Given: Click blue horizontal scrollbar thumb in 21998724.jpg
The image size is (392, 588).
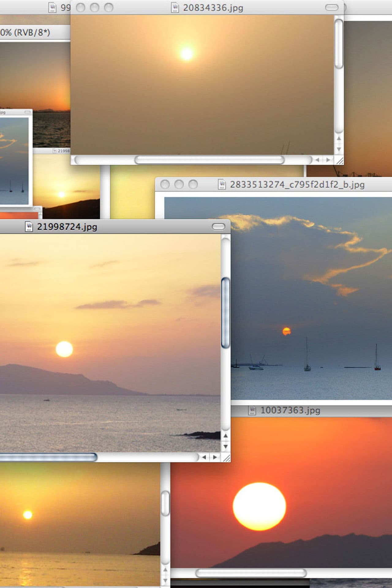Looking at the screenshot, I should (x=49, y=457).
